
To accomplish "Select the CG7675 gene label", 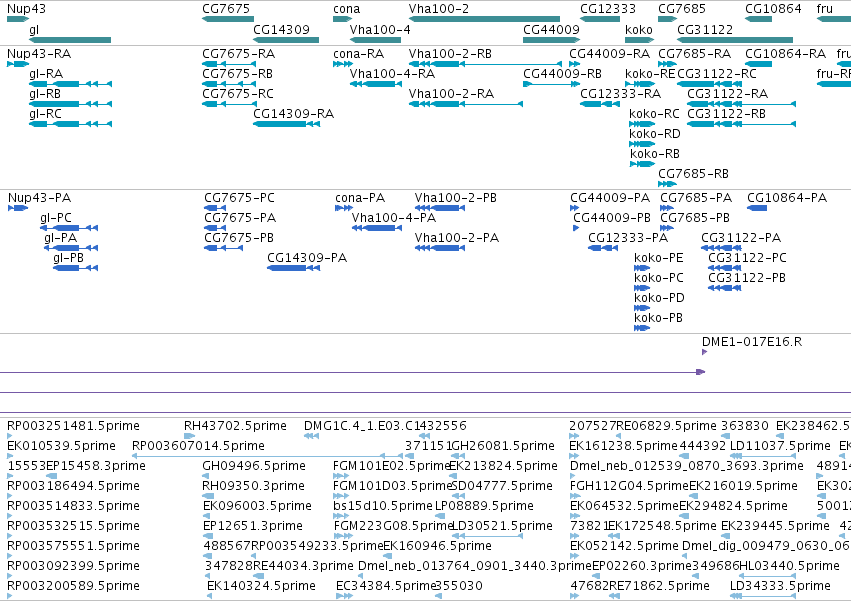I will (226, 9).
